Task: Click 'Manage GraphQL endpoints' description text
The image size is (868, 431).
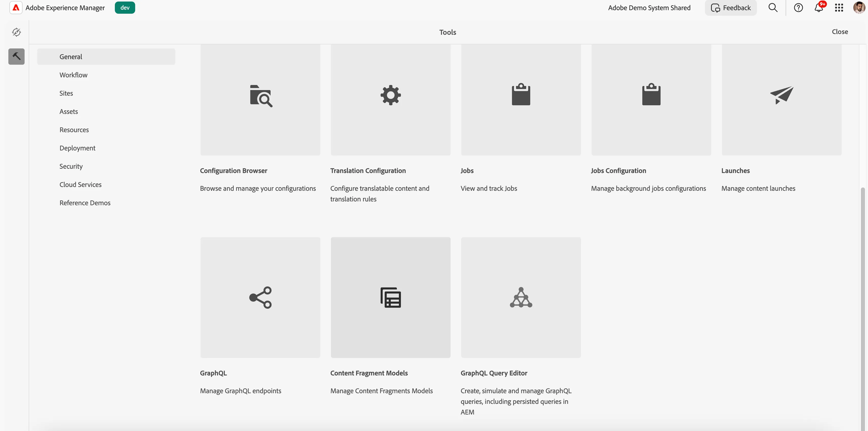Action: [x=241, y=391]
